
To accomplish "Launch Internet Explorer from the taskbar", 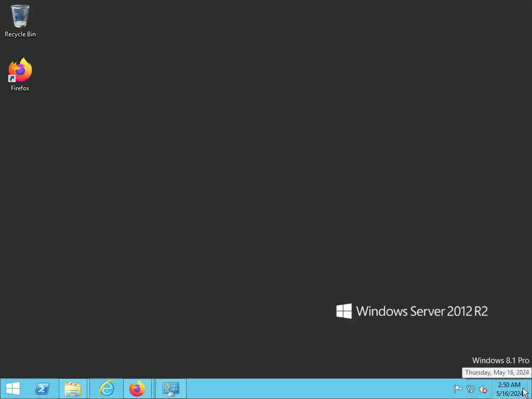I will pyautogui.click(x=107, y=389).
